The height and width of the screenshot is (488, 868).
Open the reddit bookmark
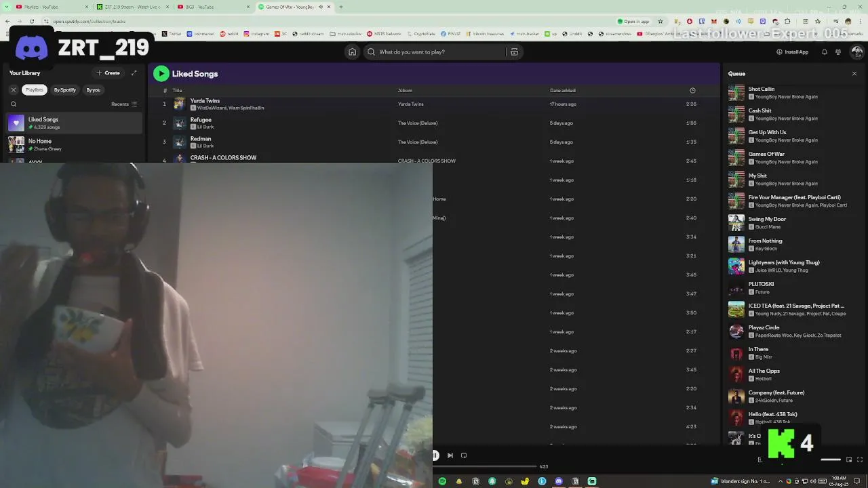229,33
